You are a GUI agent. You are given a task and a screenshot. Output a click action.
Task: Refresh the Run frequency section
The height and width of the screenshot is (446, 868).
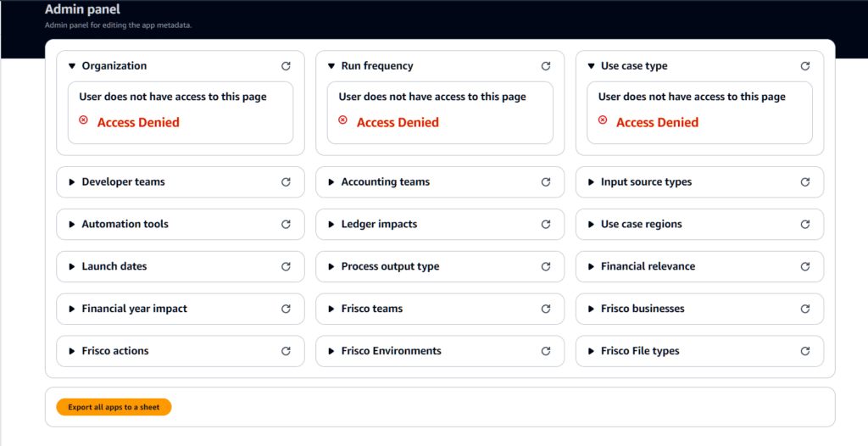[545, 66]
